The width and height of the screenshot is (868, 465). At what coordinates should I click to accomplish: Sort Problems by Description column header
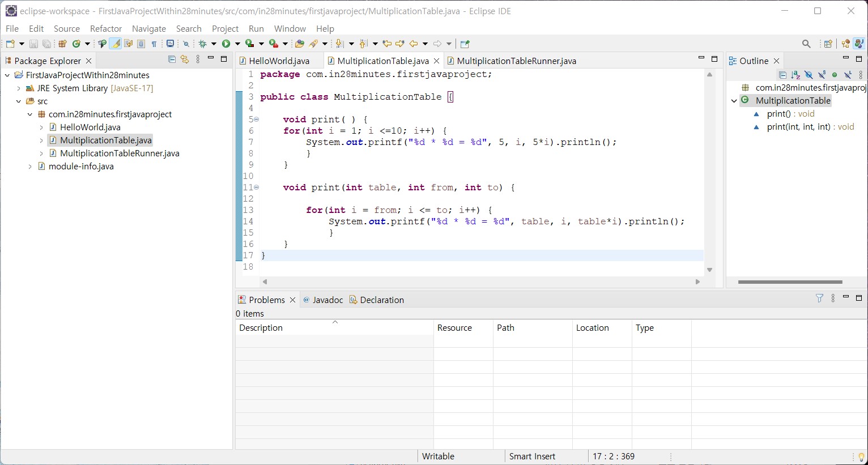click(x=334, y=328)
